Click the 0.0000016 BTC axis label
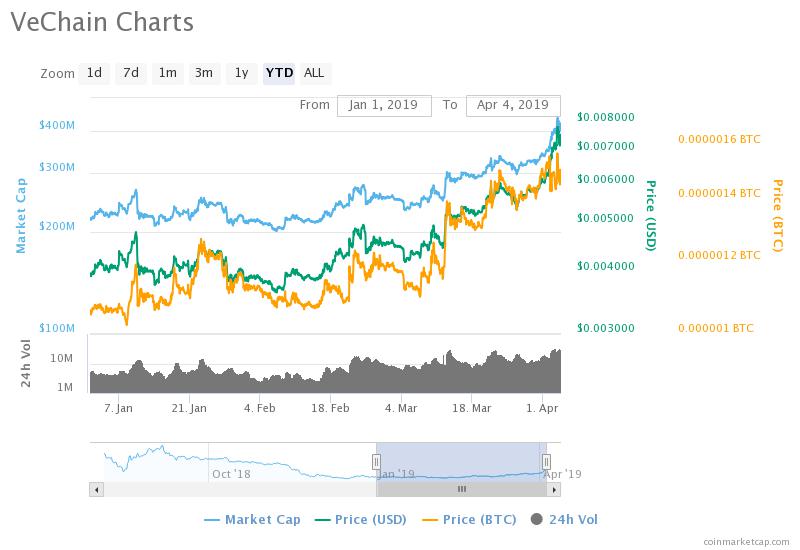 point(719,139)
